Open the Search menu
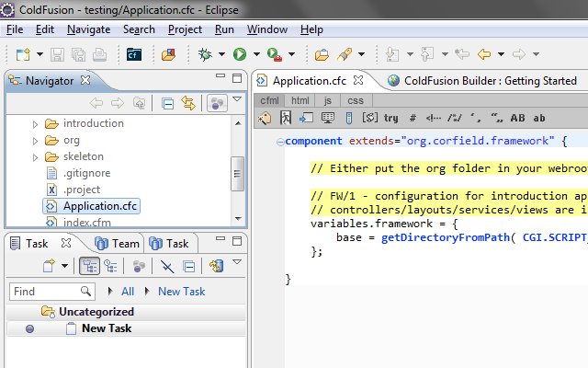This screenshot has width=588, height=368. coord(139,29)
